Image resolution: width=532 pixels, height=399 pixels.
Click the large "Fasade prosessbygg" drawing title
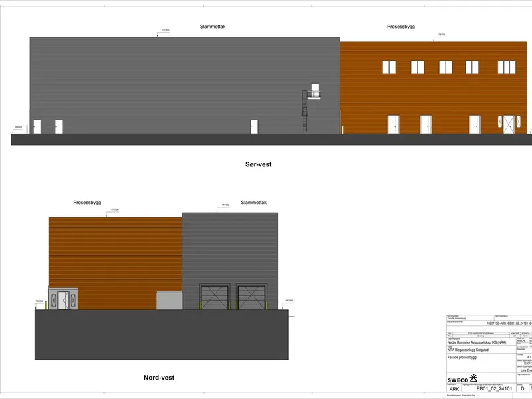pyautogui.click(x=462, y=357)
